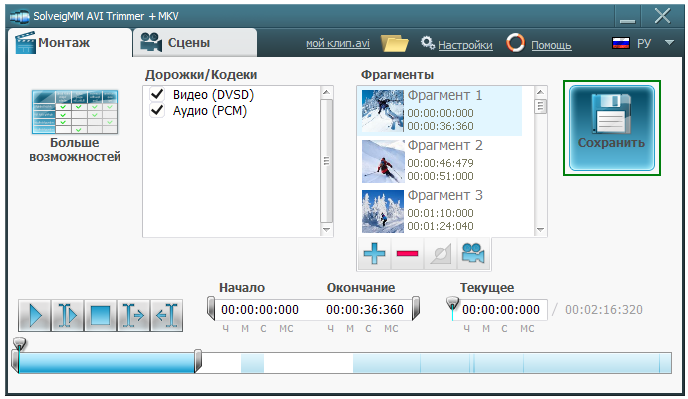Screen dimensions: 688x399
Task: Stop playback with the square button
Action: pyautogui.click(x=100, y=315)
